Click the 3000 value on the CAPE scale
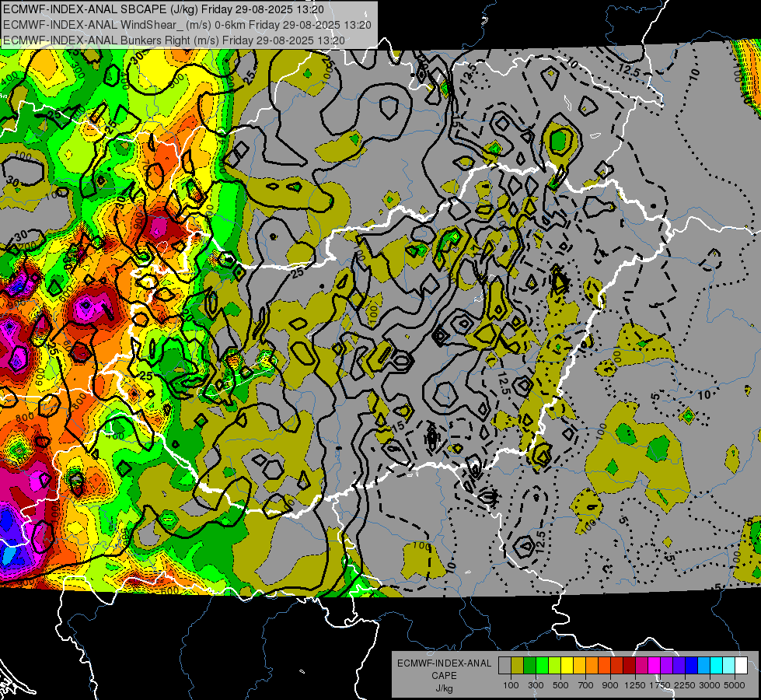 (710, 685)
